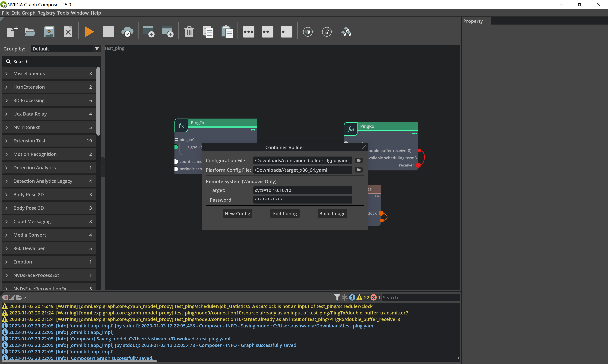
Task: Open PingTx node three-dots menu
Action: (253, 130)
